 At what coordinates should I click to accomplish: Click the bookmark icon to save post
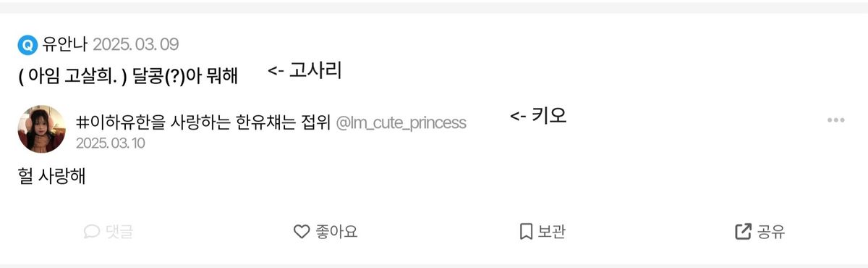(x=526, y=232)
